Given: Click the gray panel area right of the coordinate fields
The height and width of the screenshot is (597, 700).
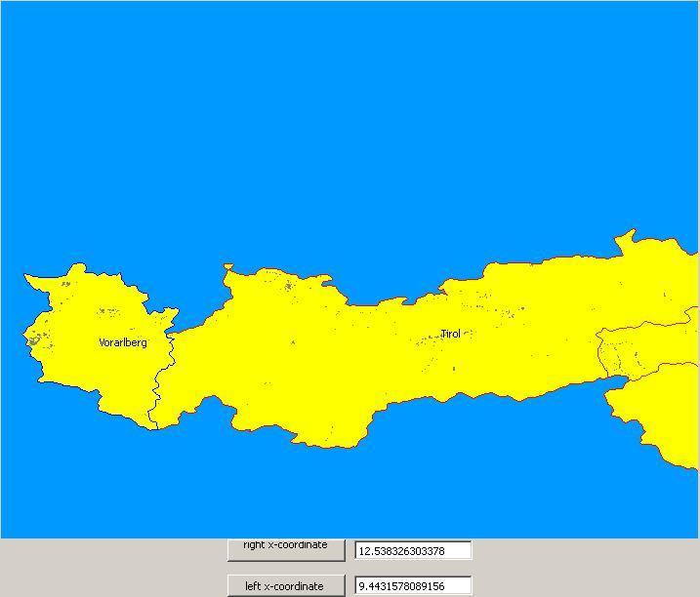Looking at the screenshot, I should coord(586,568).
